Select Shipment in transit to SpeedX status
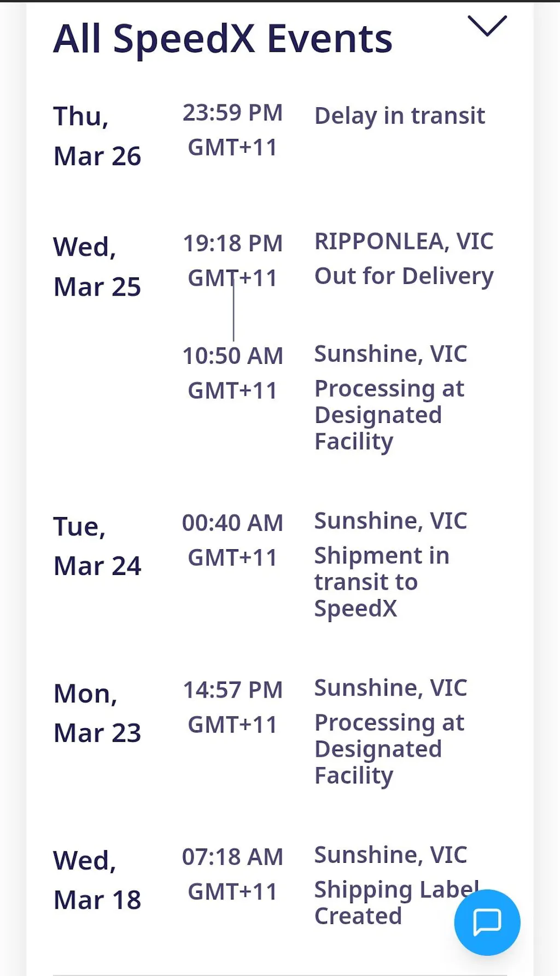 tap(382, 582)
